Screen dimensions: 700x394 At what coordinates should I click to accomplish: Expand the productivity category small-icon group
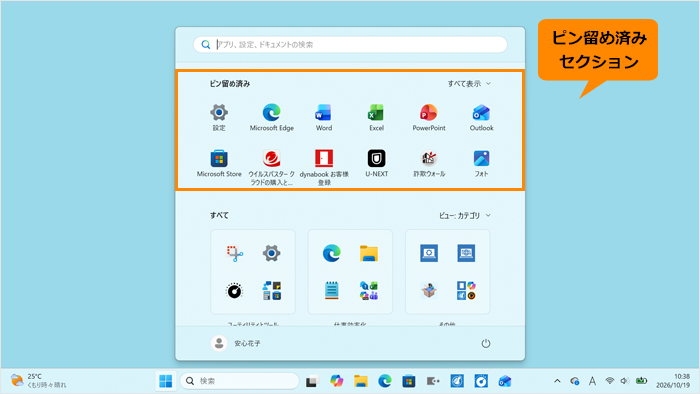point(369,291)
